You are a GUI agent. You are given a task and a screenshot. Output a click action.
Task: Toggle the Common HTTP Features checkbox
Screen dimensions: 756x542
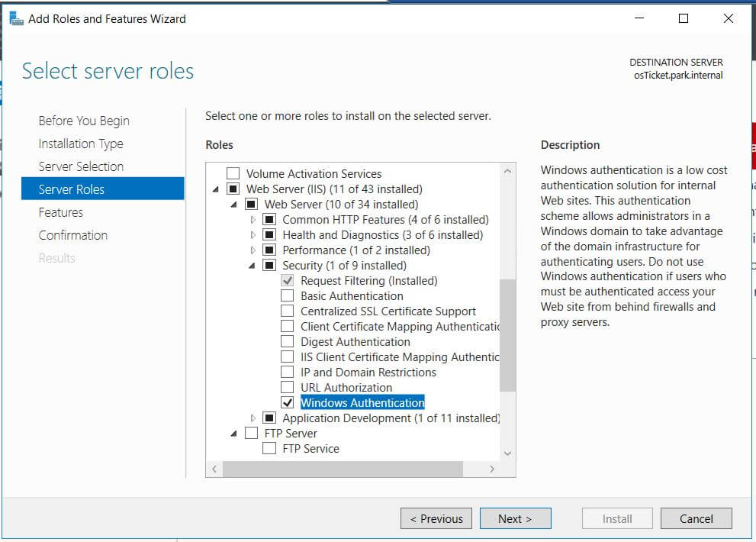(x=269, y=220)
